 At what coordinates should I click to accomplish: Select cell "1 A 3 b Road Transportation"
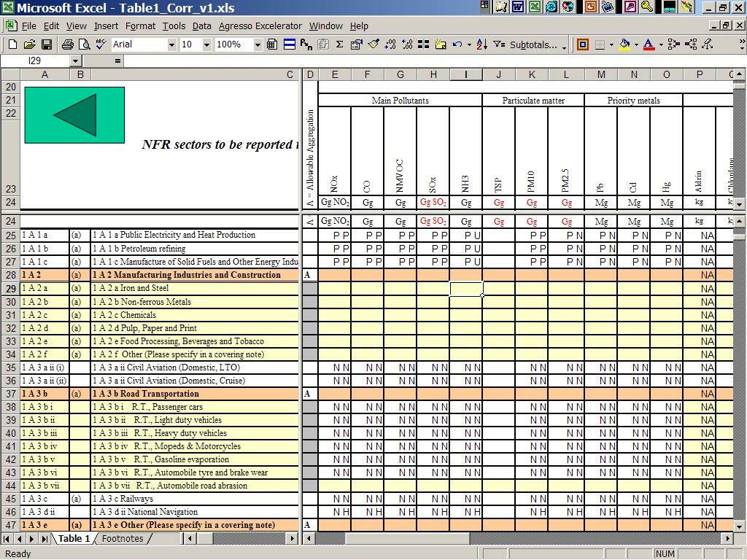[x=195, y=394]
